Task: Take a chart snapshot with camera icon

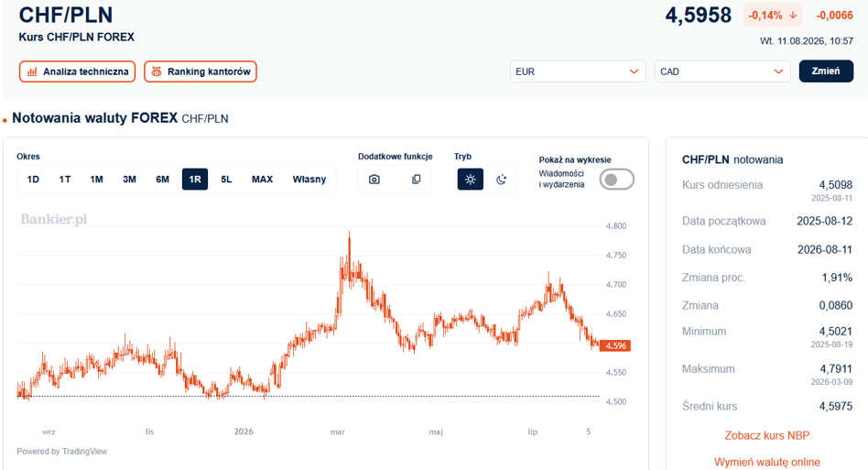Action: 374,180
